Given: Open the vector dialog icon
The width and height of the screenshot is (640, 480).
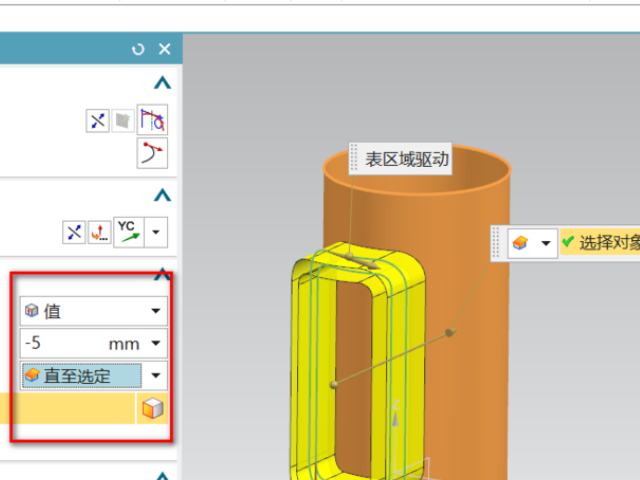Looking at the screenshot, I should (x=100, y=233).
